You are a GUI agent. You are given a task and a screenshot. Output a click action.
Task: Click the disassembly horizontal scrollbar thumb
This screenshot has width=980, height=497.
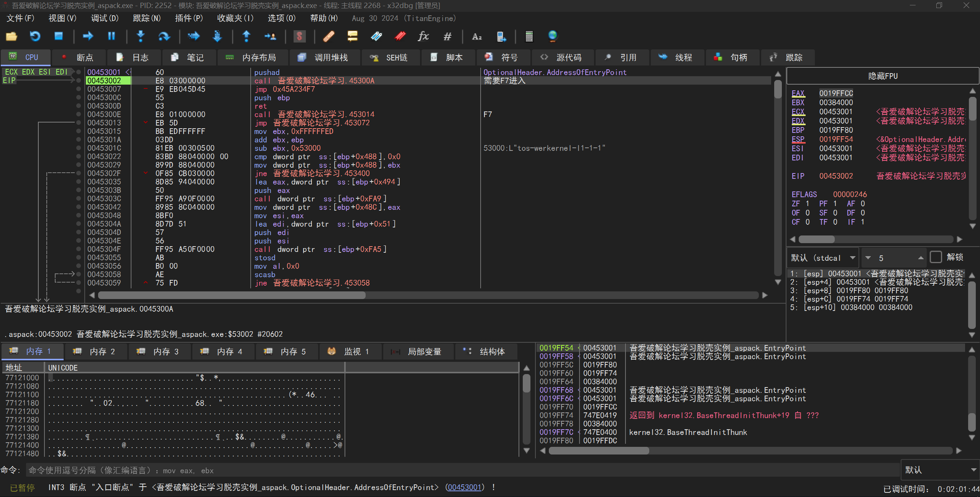(x=231, y=295)
